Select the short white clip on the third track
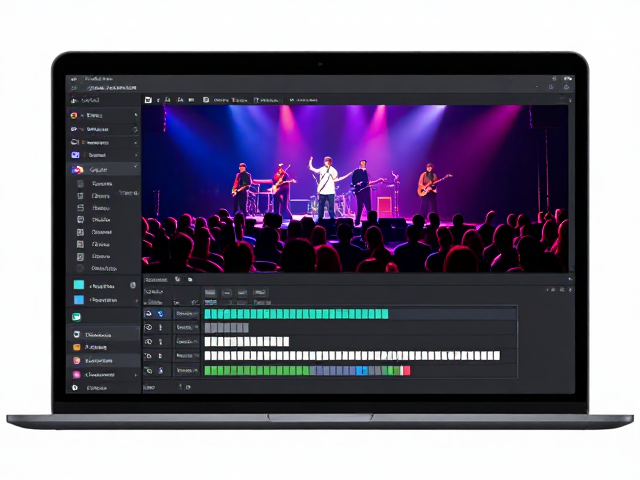Screen dimensions: 640x480 point(247,342)
